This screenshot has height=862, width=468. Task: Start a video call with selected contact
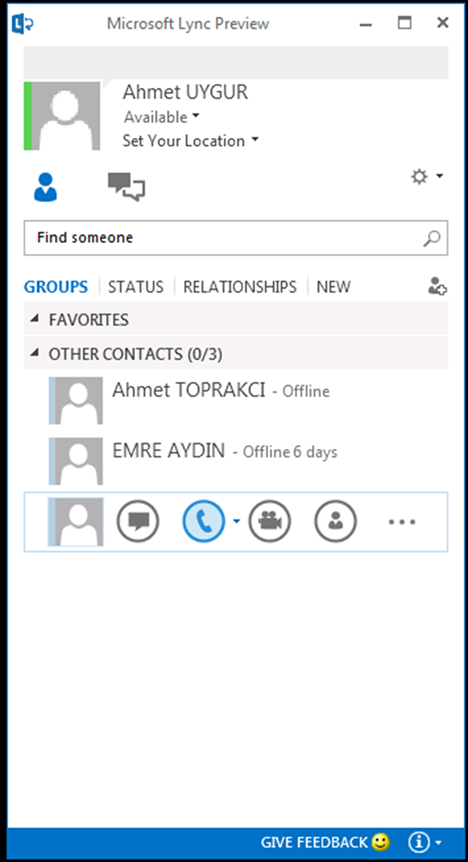[269, 521]
